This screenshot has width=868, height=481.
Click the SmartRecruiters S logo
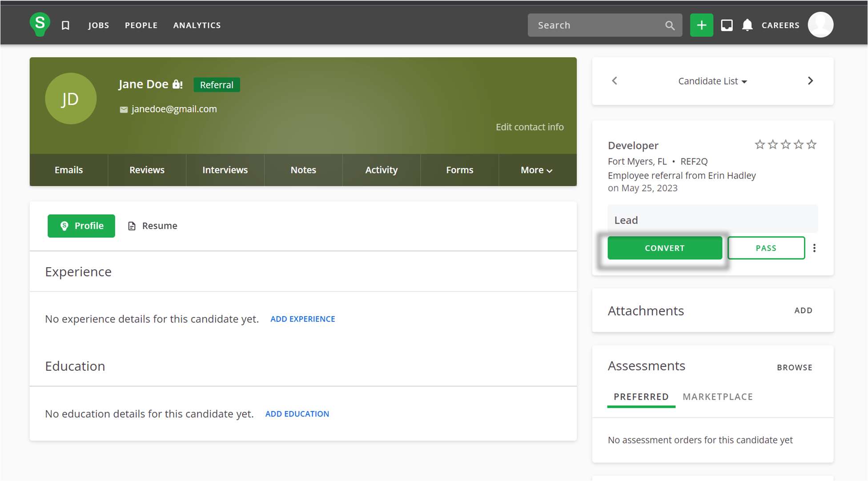click(x=40, y=24)
